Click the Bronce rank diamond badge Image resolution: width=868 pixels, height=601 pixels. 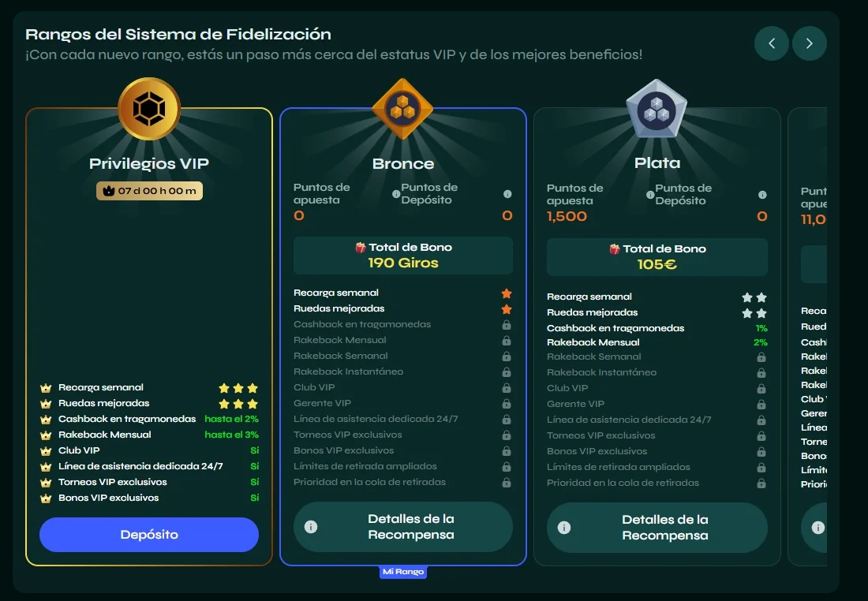402,109
